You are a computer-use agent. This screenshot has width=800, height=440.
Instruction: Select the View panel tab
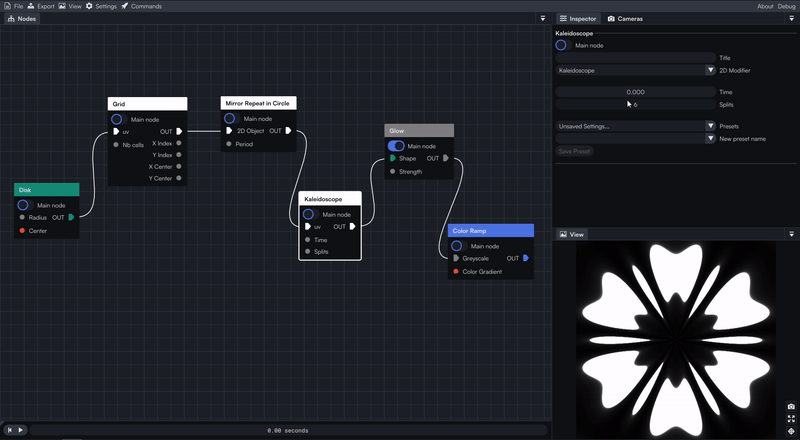[x=571, y=234]
